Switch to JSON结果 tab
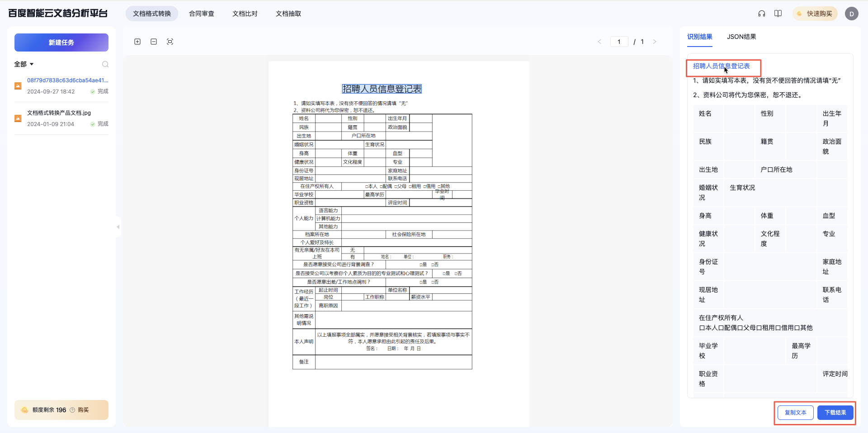Screen dimensions: 868x433 [741, 37]
